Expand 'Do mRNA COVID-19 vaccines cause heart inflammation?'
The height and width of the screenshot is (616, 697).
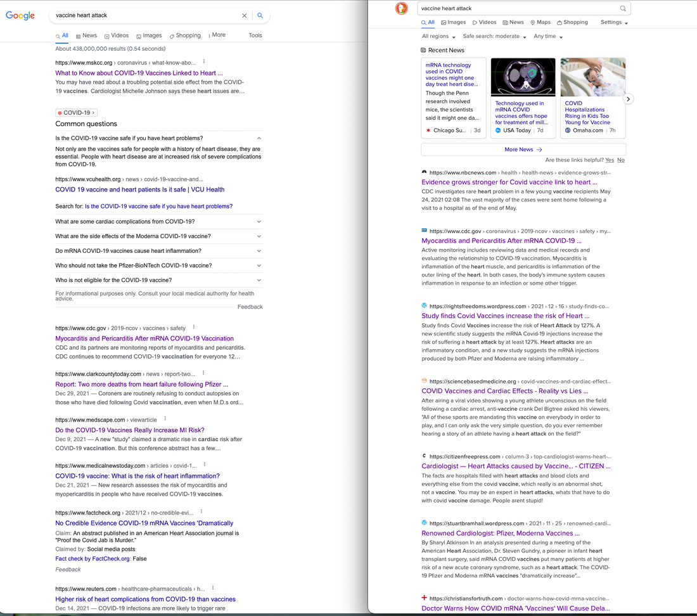point(259,251)
